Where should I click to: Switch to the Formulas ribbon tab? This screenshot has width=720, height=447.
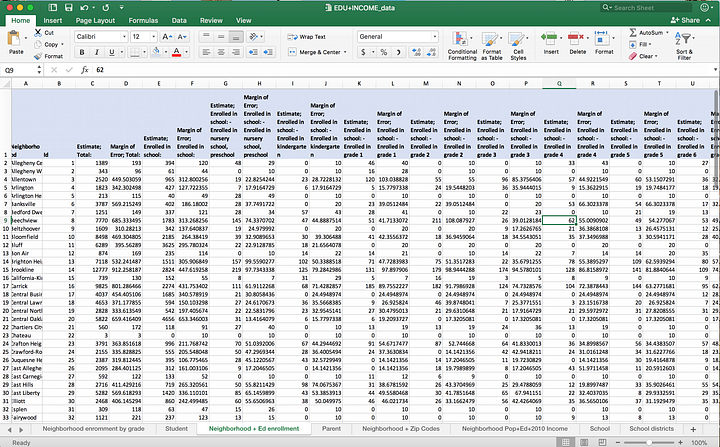coord(143,21)
